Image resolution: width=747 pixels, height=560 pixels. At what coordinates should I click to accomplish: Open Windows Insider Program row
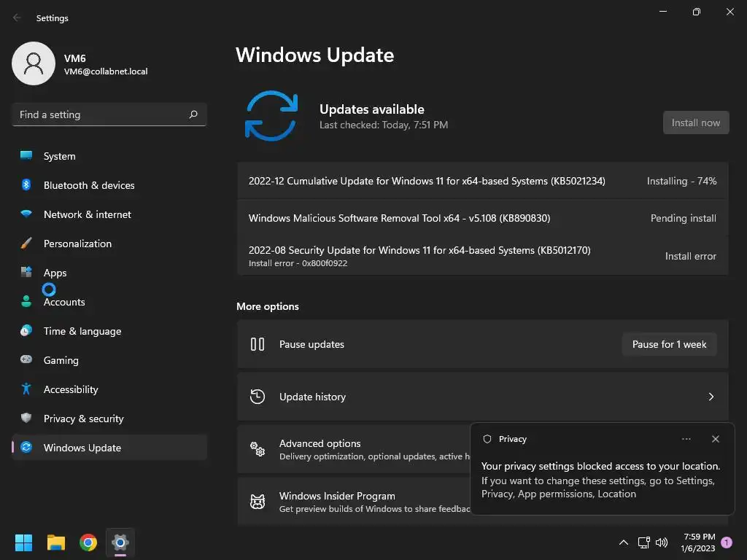point(354,502)
